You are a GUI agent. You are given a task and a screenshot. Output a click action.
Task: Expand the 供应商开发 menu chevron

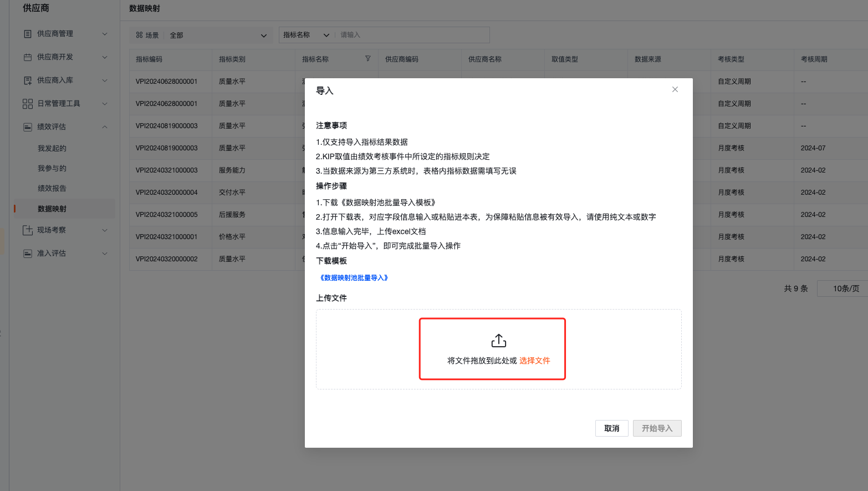[x=105, y=57]
